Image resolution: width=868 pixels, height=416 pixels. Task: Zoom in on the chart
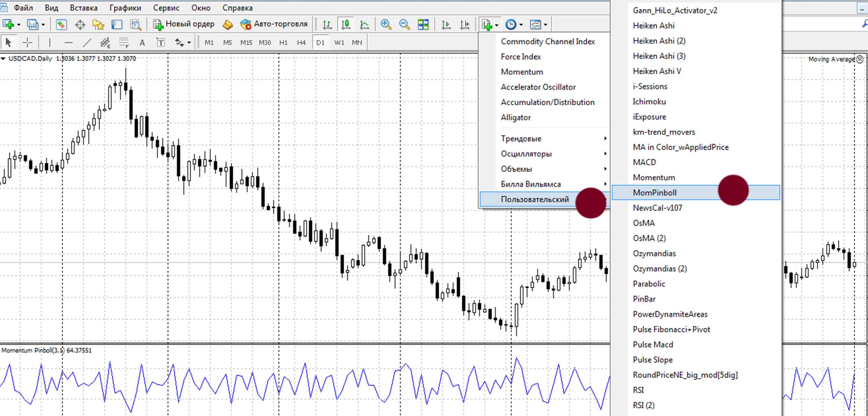click(x=386, y=24)
